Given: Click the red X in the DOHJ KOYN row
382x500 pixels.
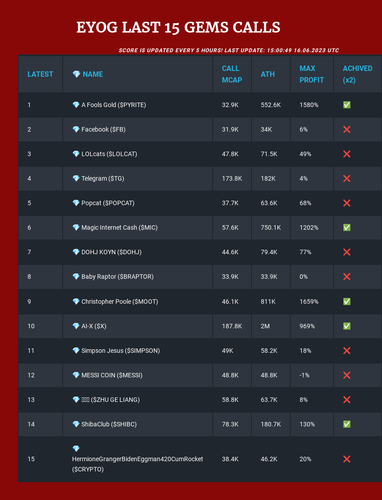Looking at the screenshot, I should click(347, 252).
